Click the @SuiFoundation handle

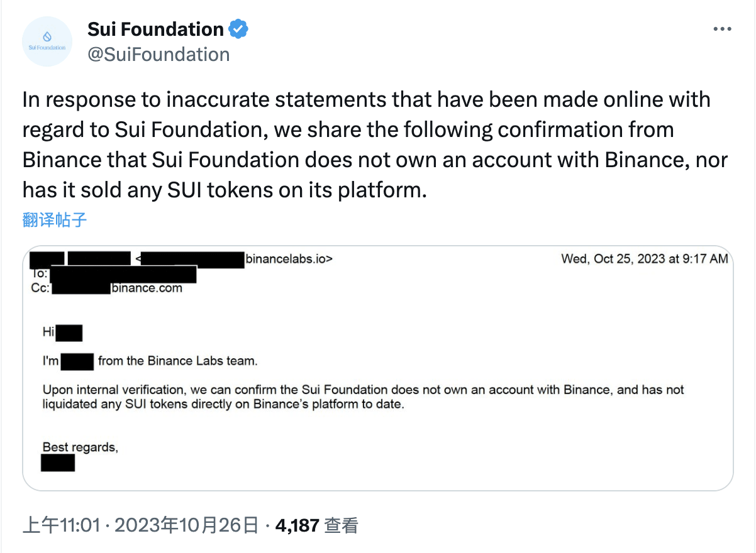159,55
